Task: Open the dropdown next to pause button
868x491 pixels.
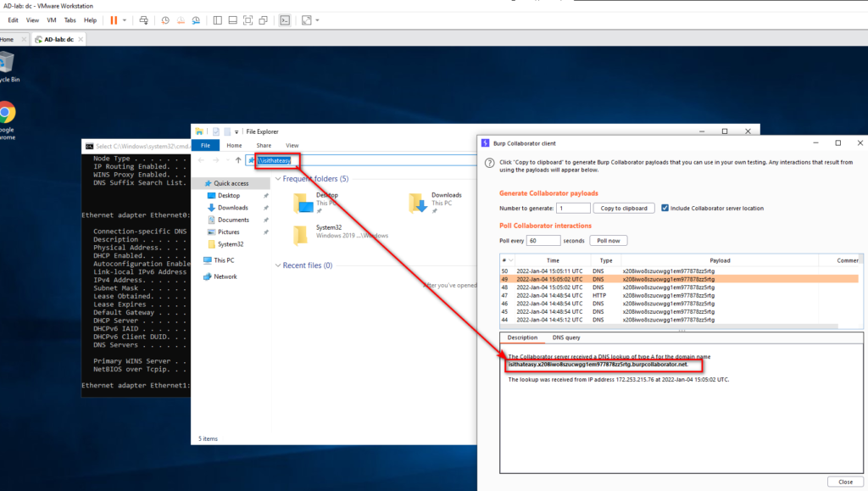Action: click(x=125, y=20)
